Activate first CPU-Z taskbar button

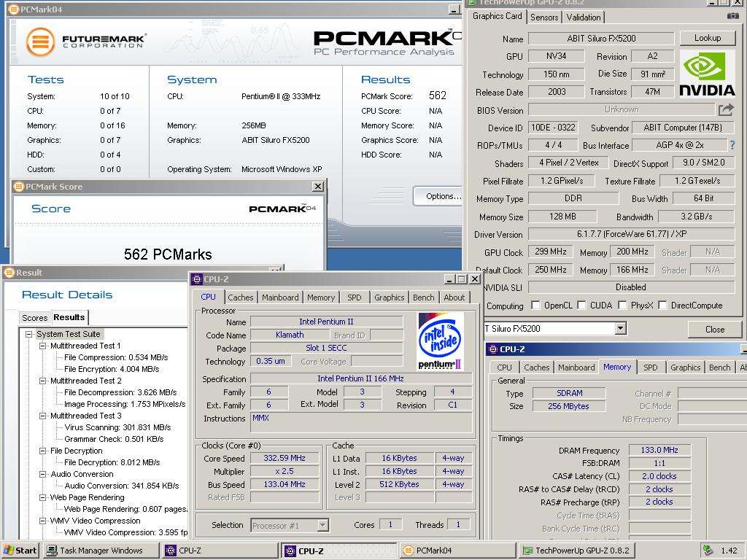tap(220, 550)
